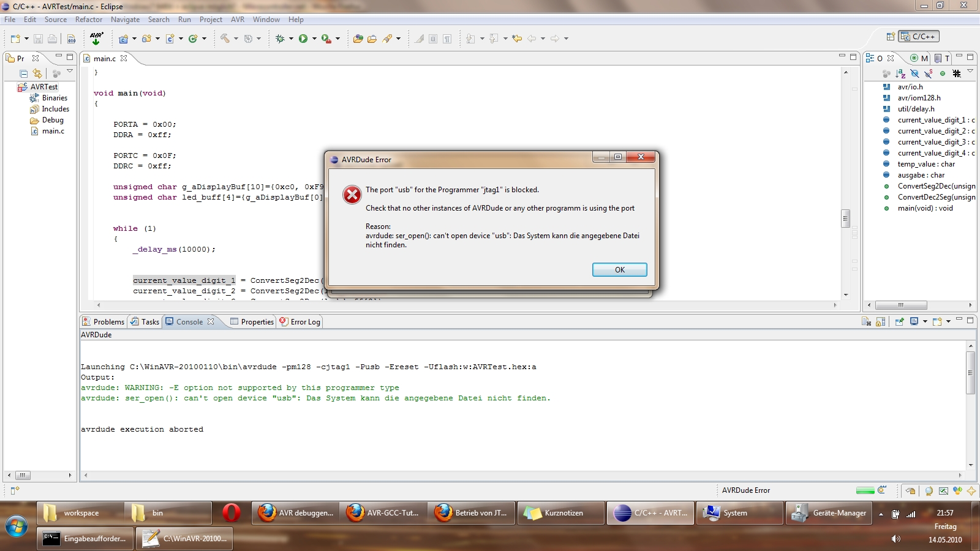
Task: Open the Display Selected Console dropdown arrow
Action: (925, 321)
